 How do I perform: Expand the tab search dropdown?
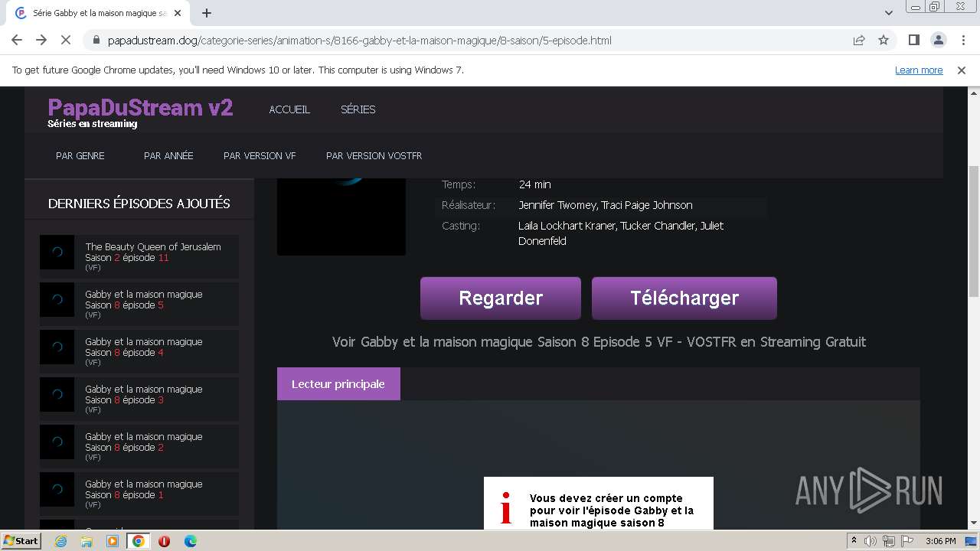point(889,13)
